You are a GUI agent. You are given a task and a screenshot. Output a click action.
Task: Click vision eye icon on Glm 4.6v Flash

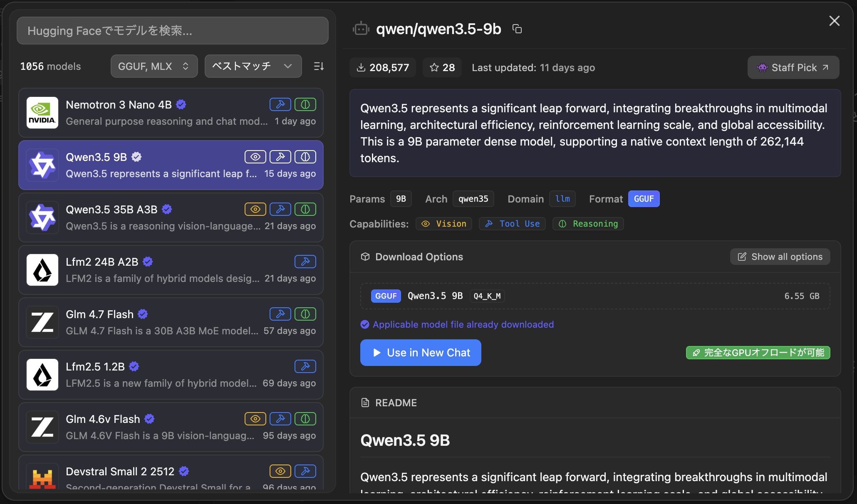(255, 419)
